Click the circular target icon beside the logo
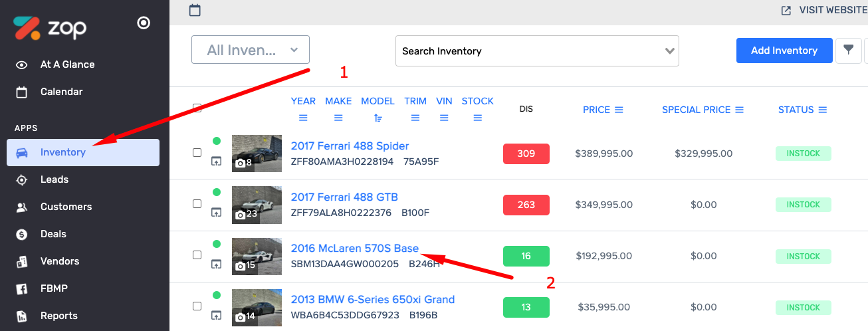This screenshot has height=331, width=868. 144,23
